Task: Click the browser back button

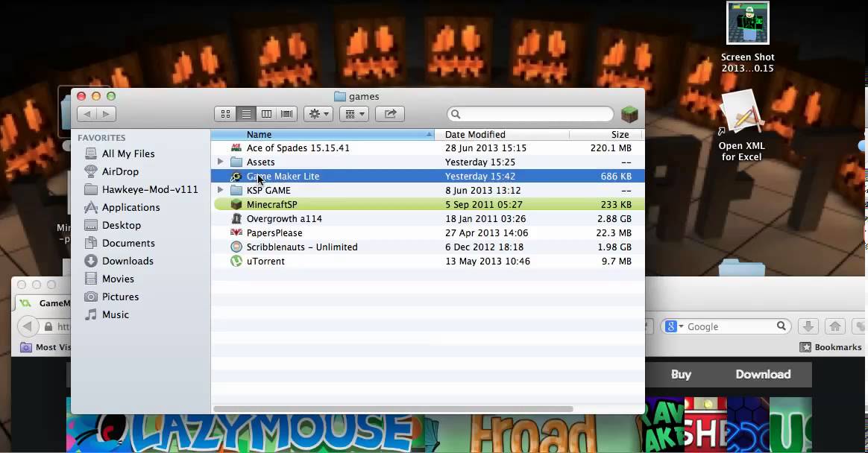Action: pos(28,326)
